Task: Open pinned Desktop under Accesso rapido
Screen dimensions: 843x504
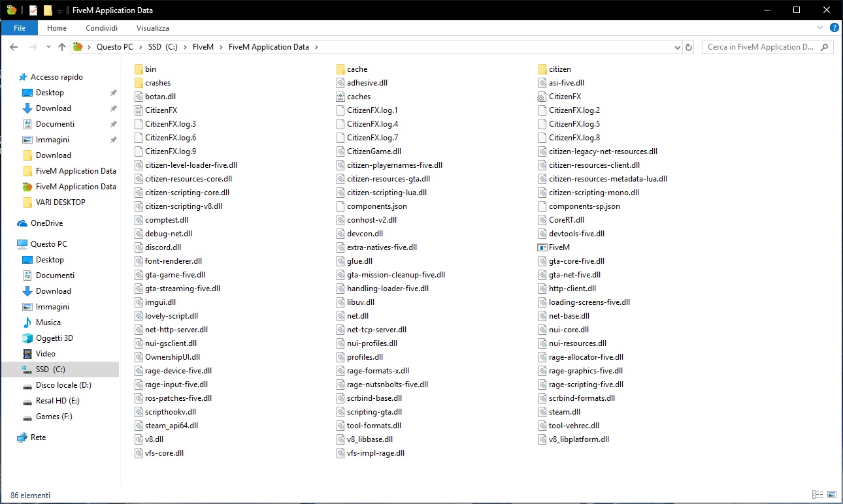Action: pos(43,93)
